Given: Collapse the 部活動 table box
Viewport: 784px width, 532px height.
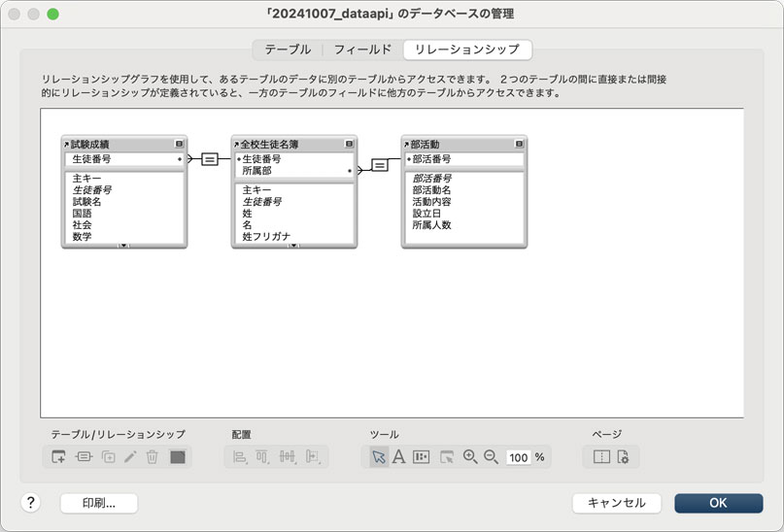Looking at the screenshot, I should pos(519,144).
